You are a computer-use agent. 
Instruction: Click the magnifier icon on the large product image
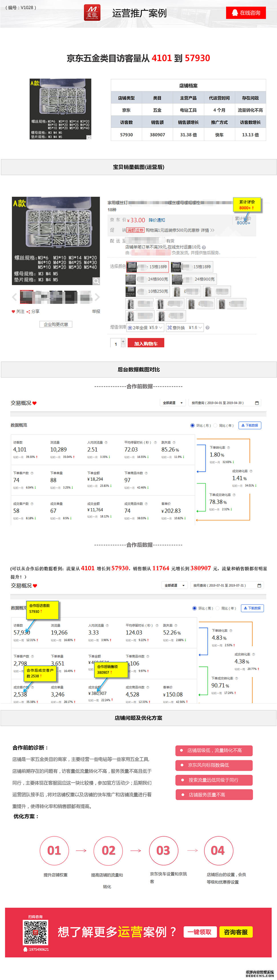96,281
